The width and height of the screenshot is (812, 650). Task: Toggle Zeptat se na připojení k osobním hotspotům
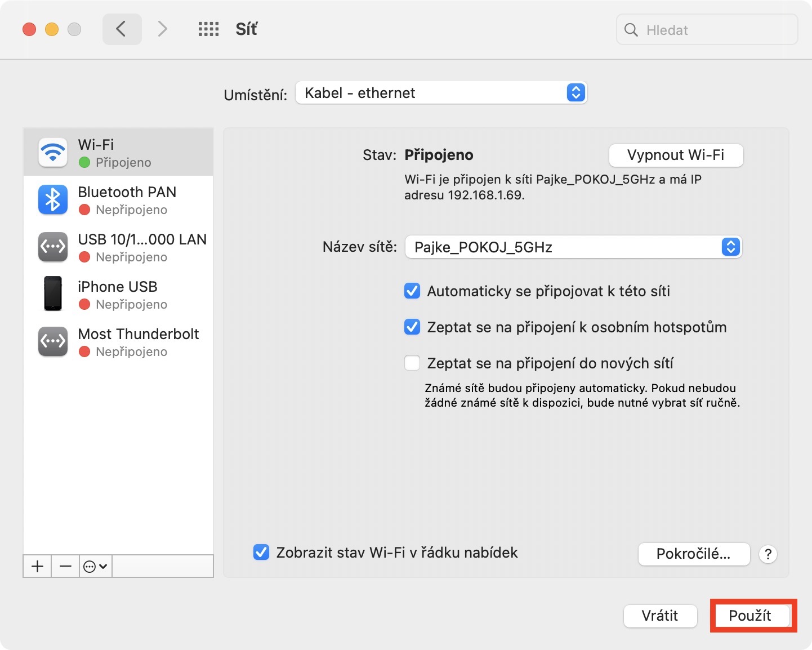click(x=412, y=327)
